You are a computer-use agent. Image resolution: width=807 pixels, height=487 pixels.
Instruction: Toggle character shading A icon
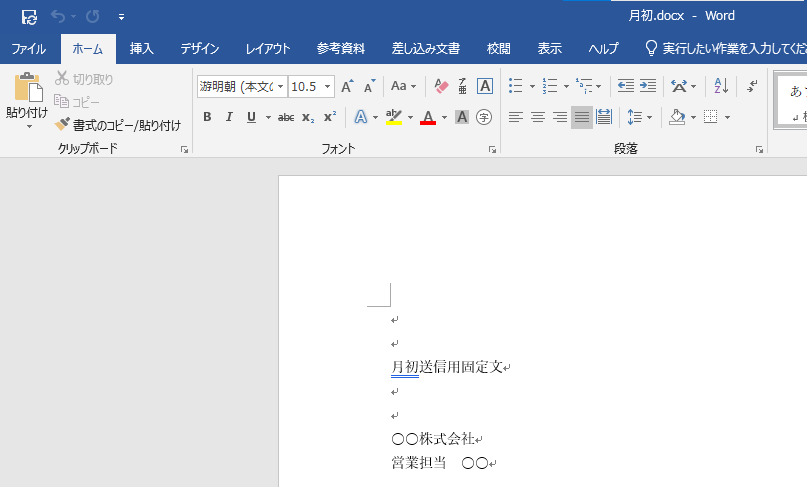[x=462, y=117]
